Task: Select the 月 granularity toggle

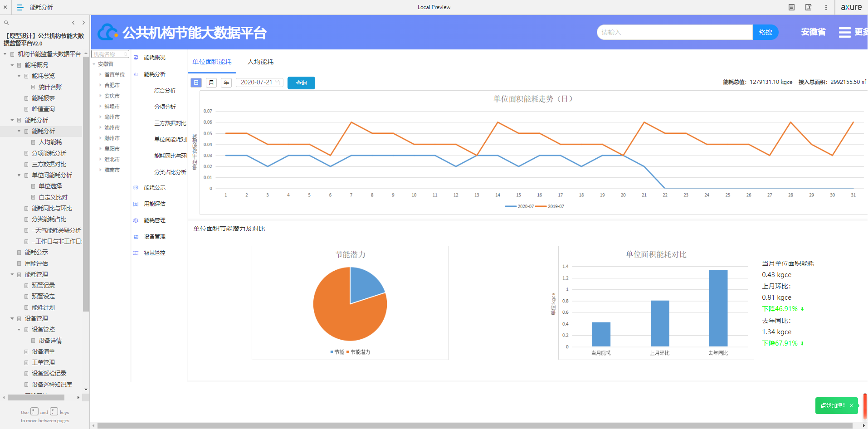Action: pyautogui.click(x=211, y=83)
